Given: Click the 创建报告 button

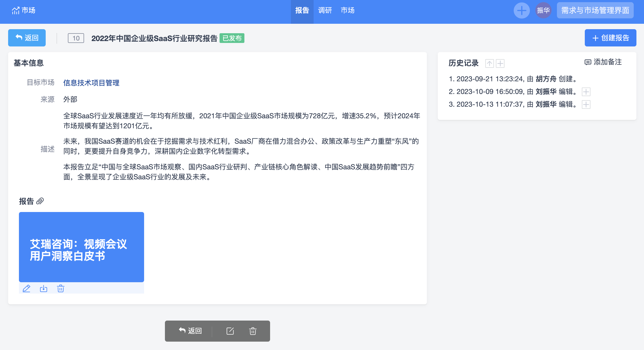Looking at the screenshot, I should pyautogui.click(x=610, y=38).
